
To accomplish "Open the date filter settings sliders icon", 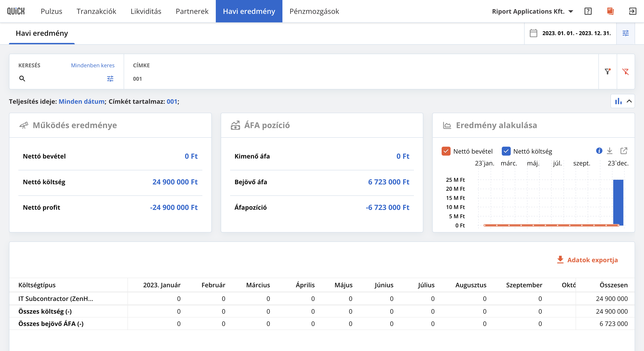I will [625, 33].
